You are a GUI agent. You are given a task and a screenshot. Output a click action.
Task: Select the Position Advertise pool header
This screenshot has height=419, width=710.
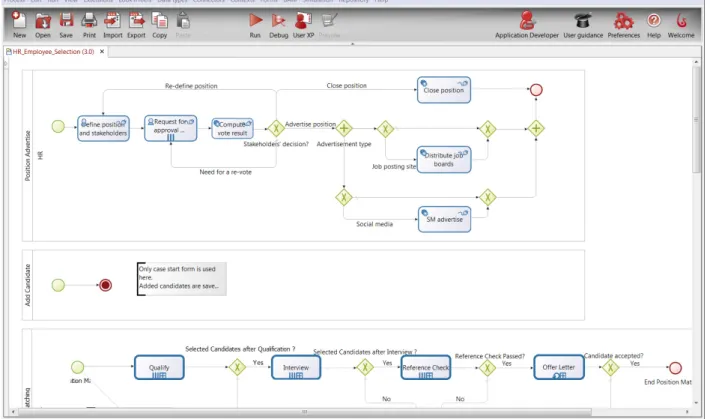(x=27, y=156)
